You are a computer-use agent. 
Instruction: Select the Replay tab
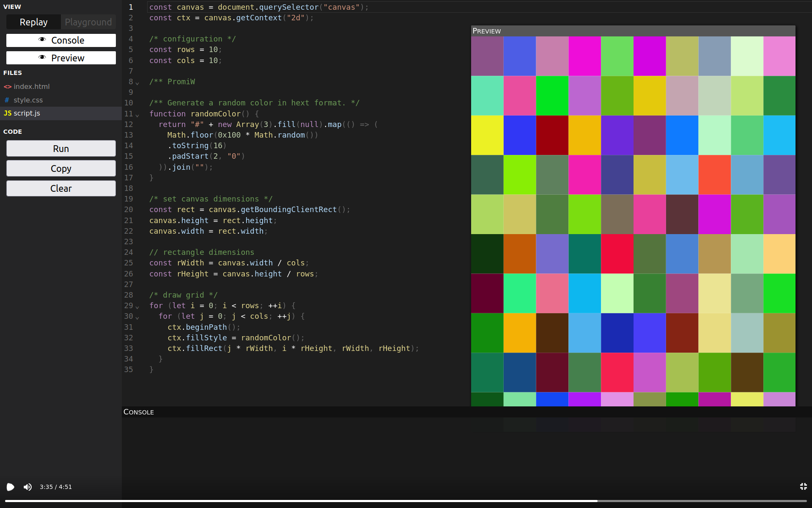click(x=33, y=22)
